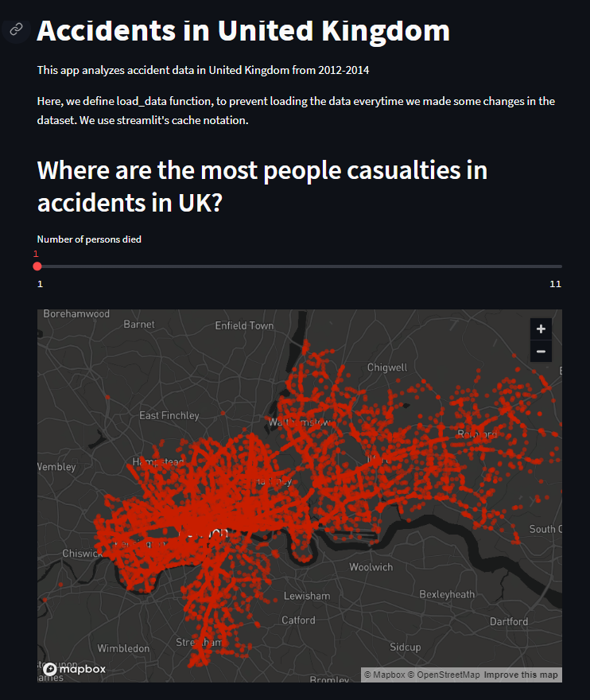
Task: Click the Bexleyheath map label
Action: [x=447, y=594]
